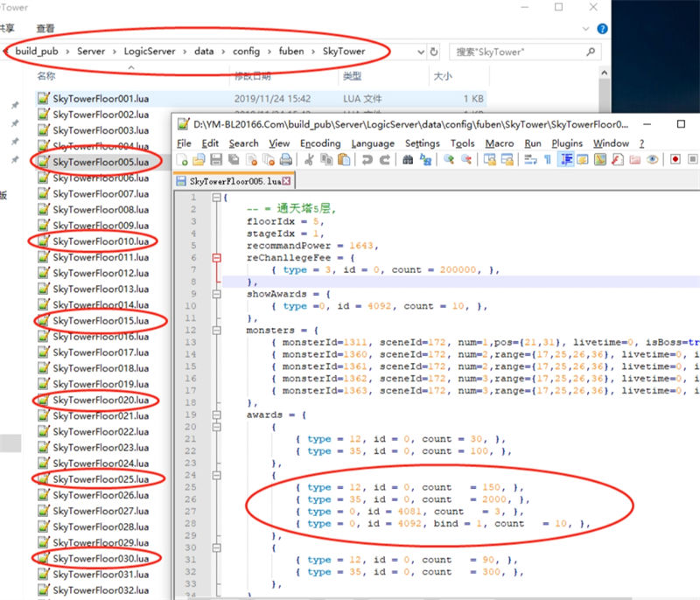Click the Record macro red dot icon
Viewport: 700px width, 600px height.
click(x=675, y=160)
